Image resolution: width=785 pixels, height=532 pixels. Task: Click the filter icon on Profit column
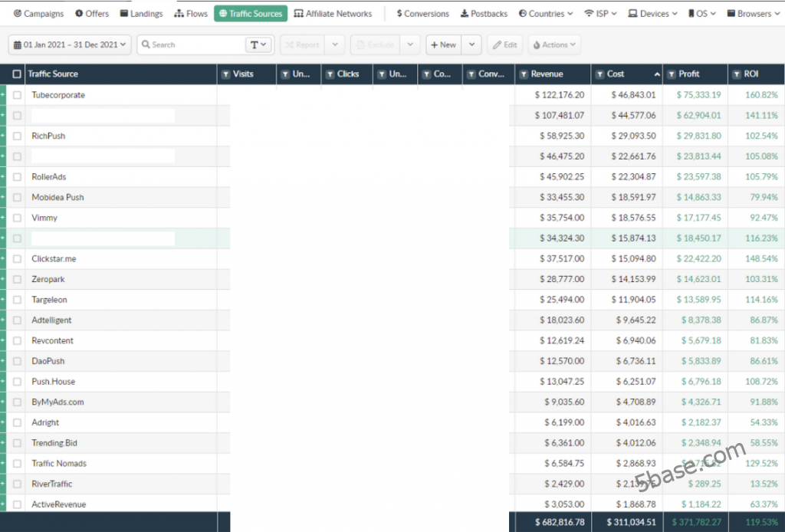672,74
